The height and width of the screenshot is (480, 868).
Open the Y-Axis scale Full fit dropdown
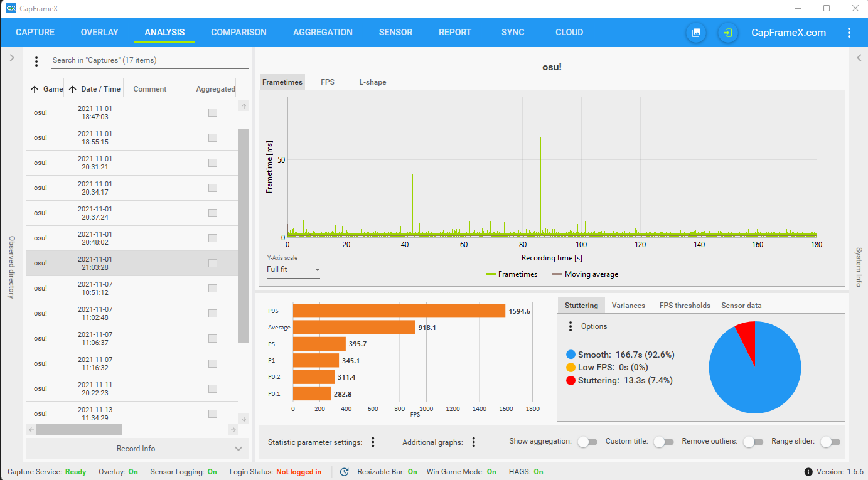[293, 270]
